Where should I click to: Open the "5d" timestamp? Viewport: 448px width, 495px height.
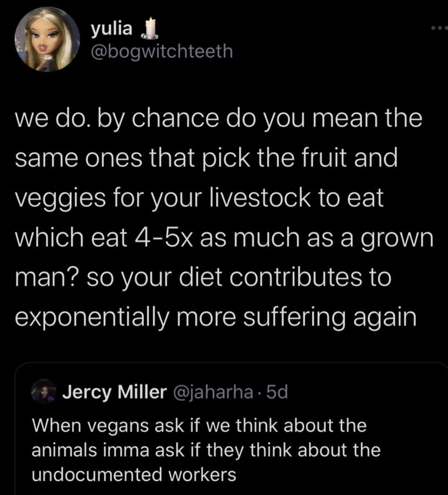point(277,392)
